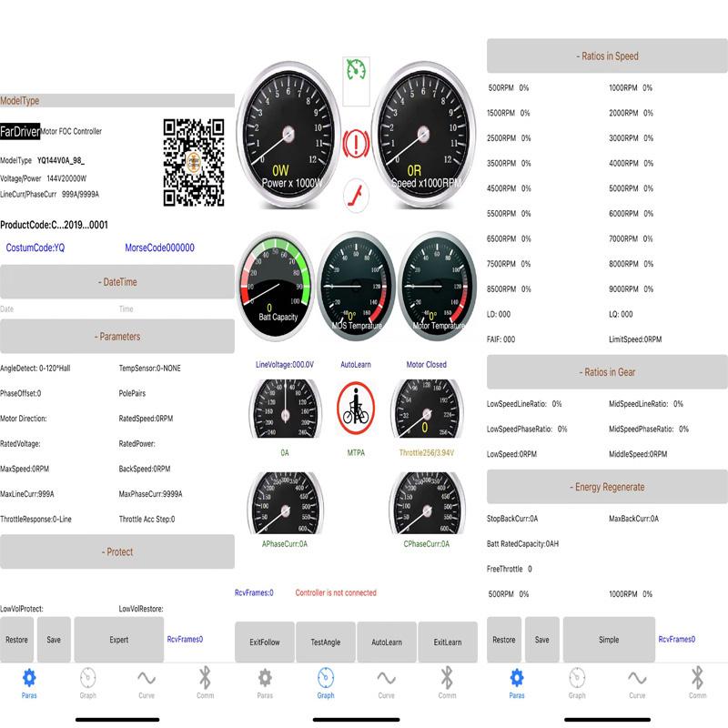Tap the MOS Temprature gauge
This screenshot has height=728, width=728.
pos(356,286)
